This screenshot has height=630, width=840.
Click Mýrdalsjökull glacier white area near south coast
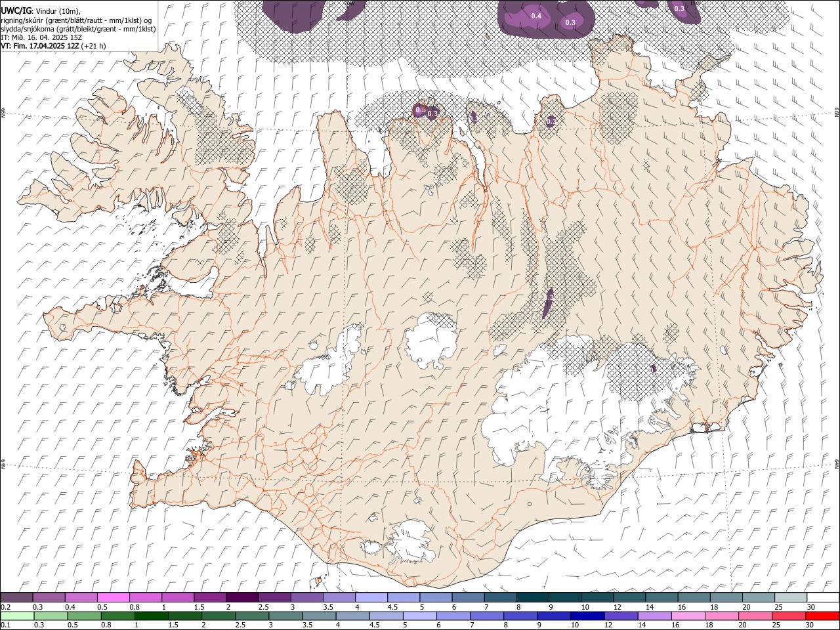pos(411,541)
